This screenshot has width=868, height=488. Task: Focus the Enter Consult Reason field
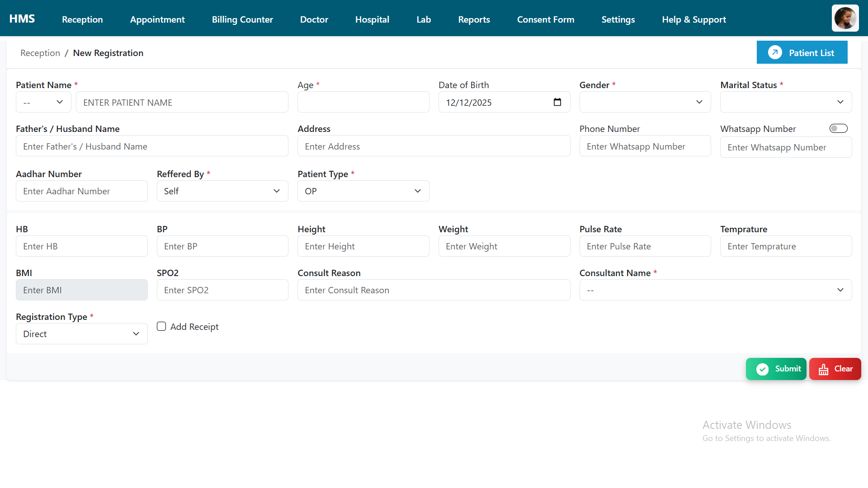coord(433,290)
